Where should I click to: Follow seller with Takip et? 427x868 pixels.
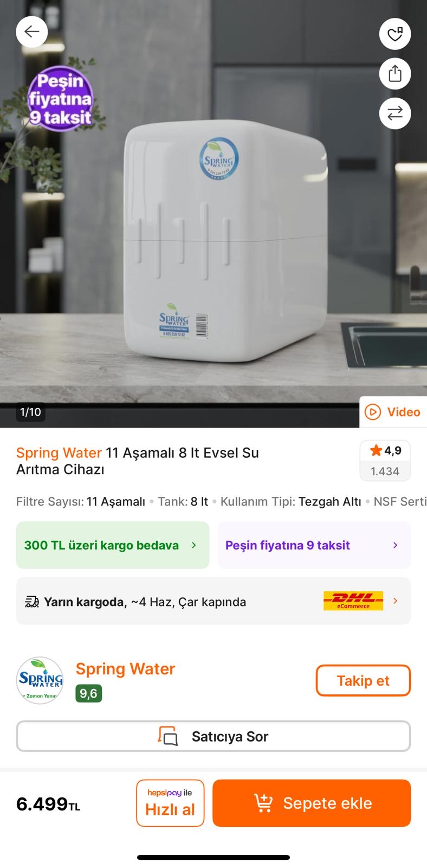[363, 681]
